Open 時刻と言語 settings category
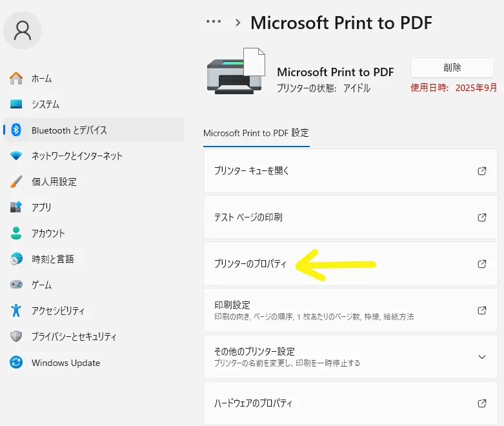The height and width of the screenshot is (426, 504). pos(53,259)
